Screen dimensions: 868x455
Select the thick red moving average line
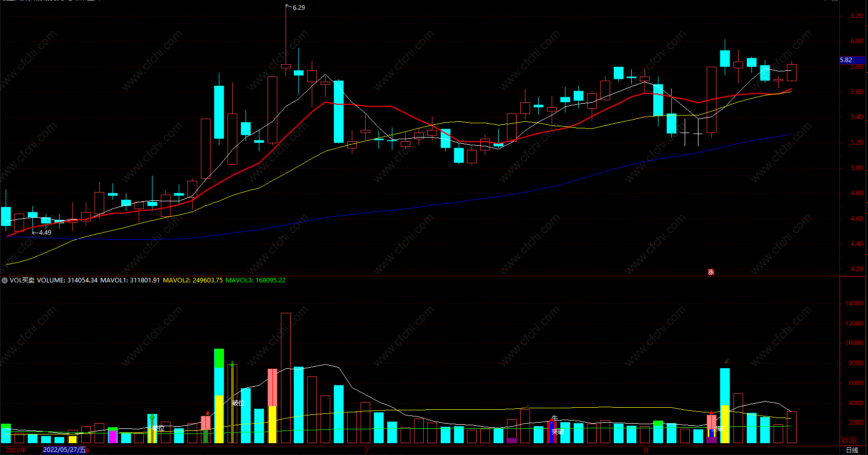(391, 106)
